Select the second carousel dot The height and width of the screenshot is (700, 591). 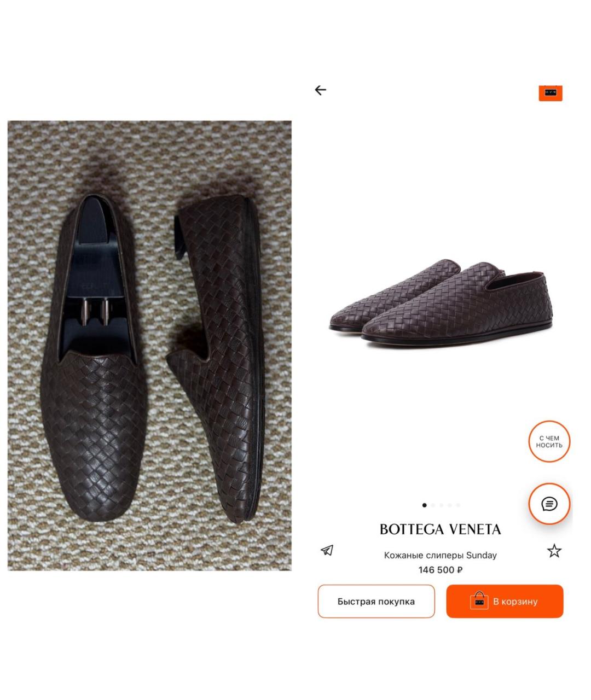[x=432, y=505]
